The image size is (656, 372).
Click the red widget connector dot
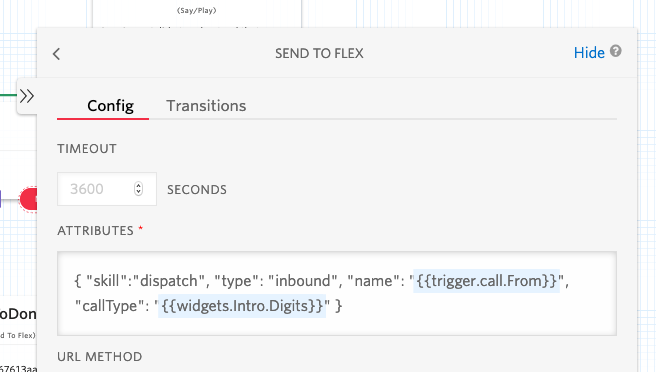pyautogui.click(x=28, y=199)
